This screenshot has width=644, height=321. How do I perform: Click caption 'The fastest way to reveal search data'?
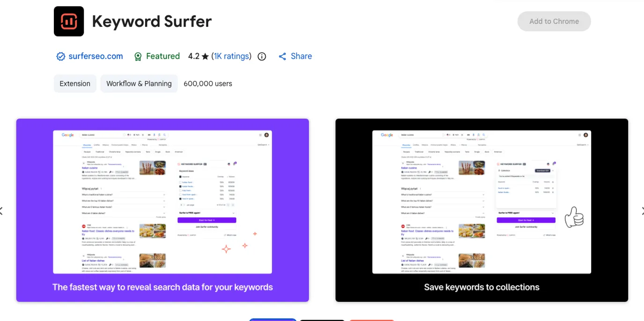pyautogui.click(x=162, y=287)
